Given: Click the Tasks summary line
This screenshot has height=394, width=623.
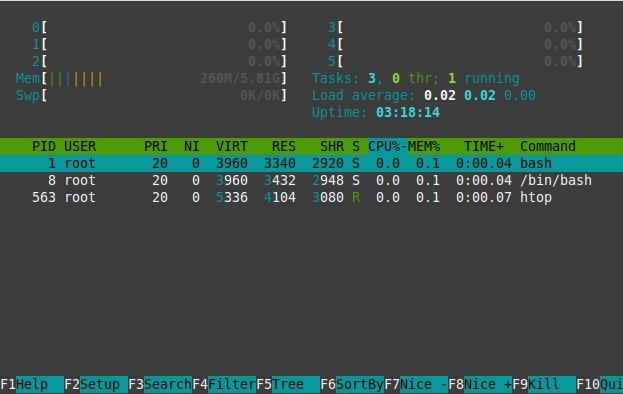Looking at the screenshot, I should pyautogui.click(x=416, y=78).
